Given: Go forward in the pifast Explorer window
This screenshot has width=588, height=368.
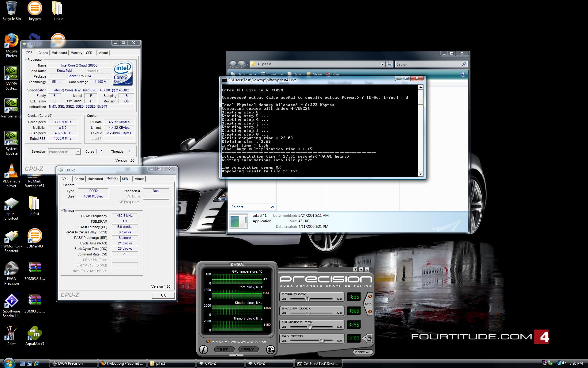Looking at the screenshot, I should pos(241,64).
